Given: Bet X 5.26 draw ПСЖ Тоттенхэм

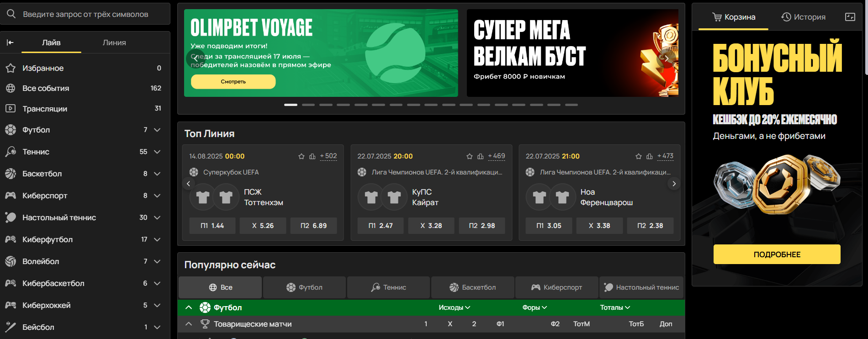Looking at the screenshot, I should click(263, 226).
